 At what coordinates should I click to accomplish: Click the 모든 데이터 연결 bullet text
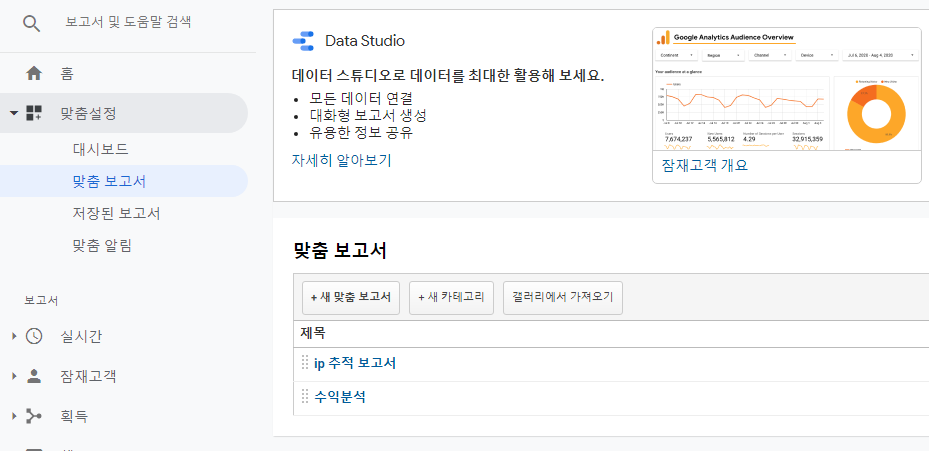click(360, 97)
